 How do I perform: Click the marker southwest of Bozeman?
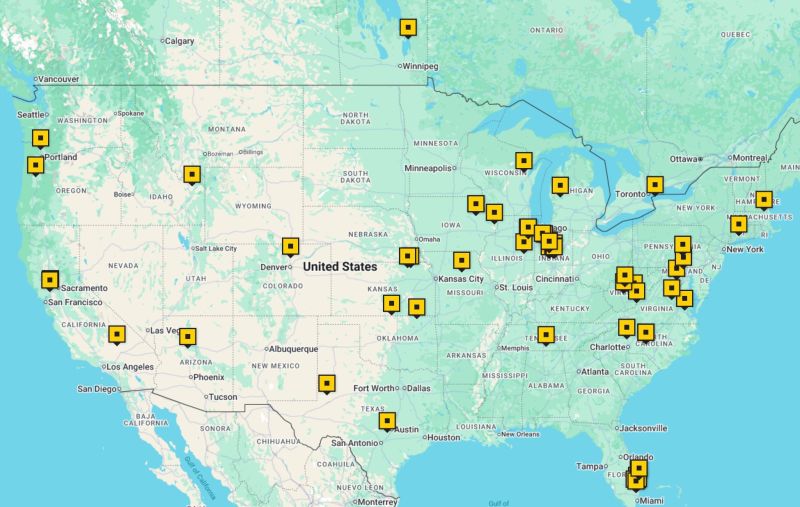[x=191, y=174]
